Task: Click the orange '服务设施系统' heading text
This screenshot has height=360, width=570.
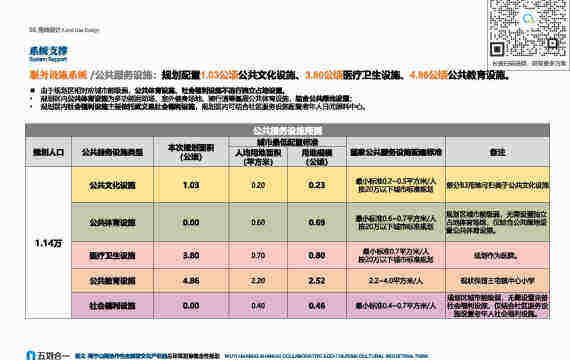Action: click(x=58, y=75)
